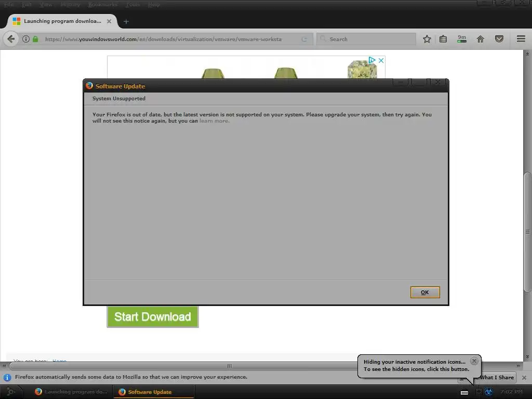Close the banner ad with X icon
The image size is (532, 399).
pos(381,60)
